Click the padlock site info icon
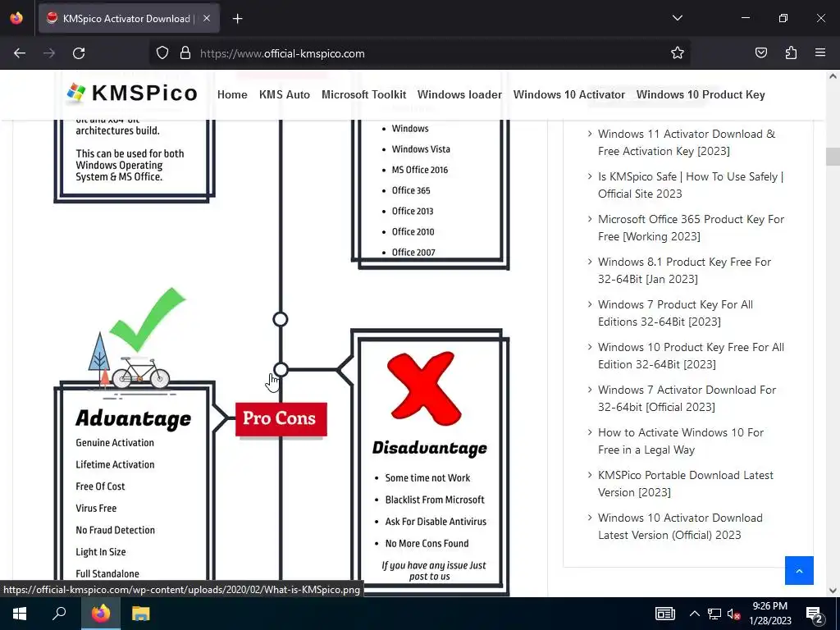 coord(185,53)
